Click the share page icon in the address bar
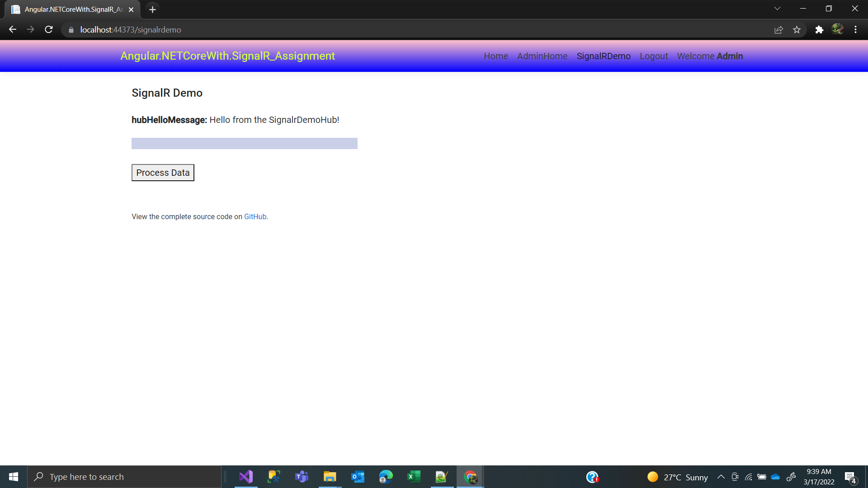 point(778,30)
